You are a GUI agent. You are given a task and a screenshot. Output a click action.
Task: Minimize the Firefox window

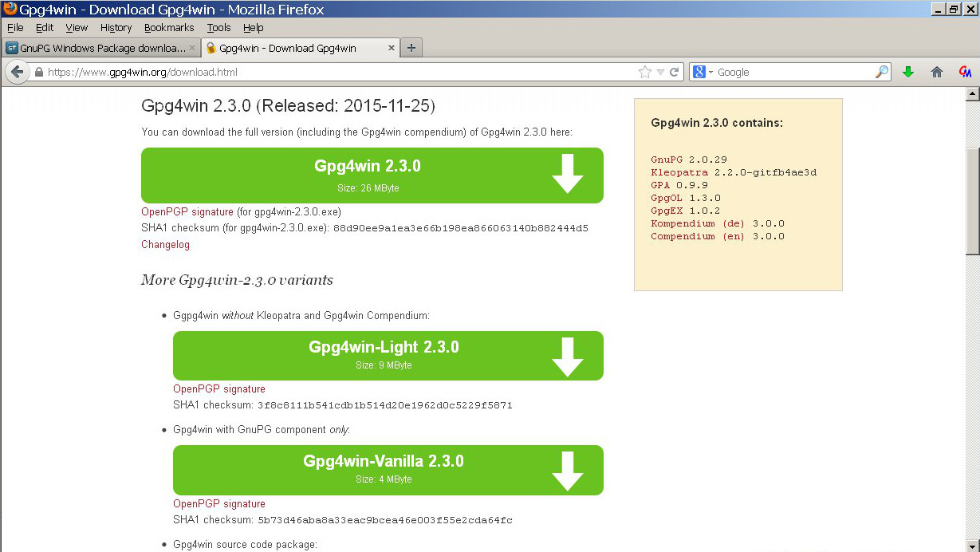click(x=937, y=9)
